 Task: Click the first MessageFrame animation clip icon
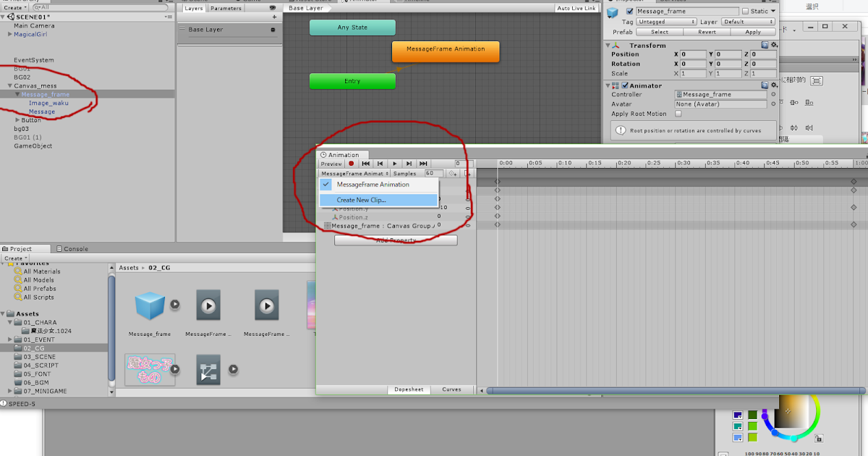pos(208,305)
